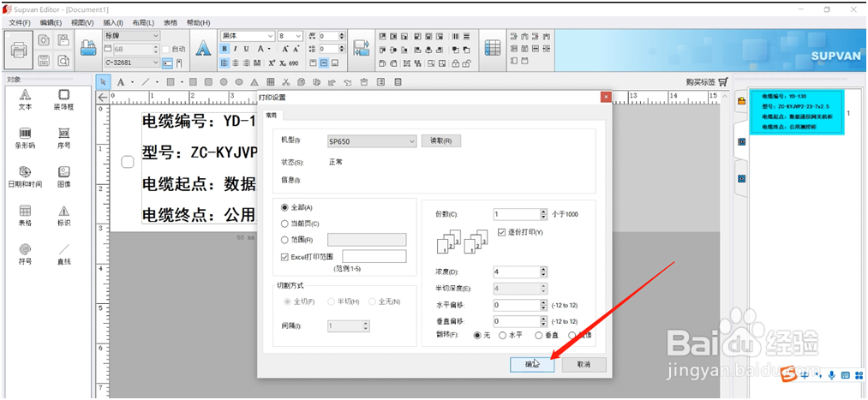Screen dimensions: 868x400
Task: Click the 浓度(D) density value field
Action: tap(516, 272)
